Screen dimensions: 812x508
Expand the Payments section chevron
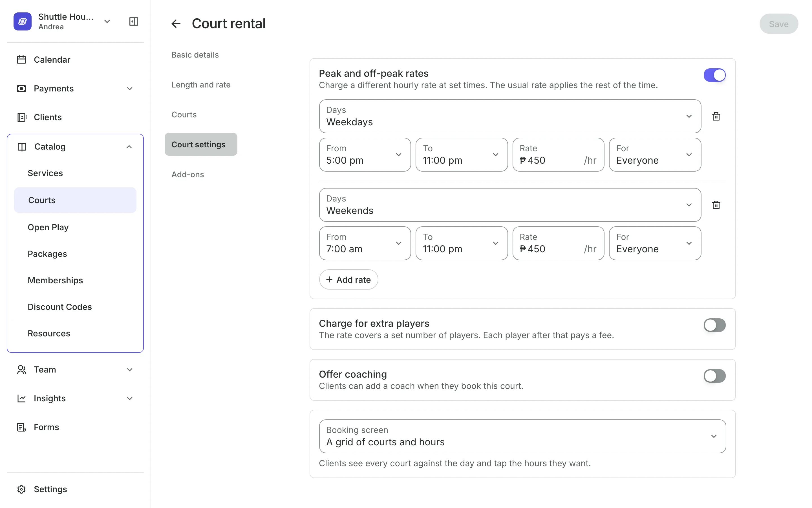coord(130,89)
